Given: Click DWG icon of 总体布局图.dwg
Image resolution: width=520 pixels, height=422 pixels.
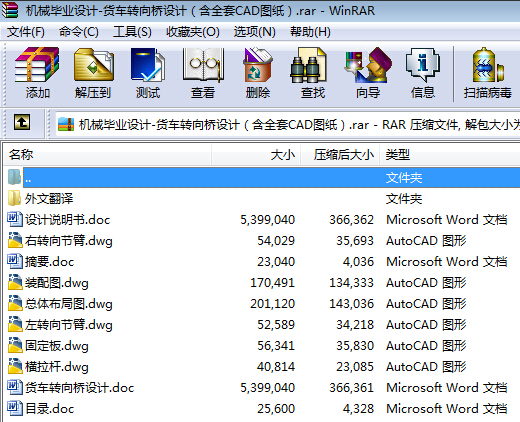Looking at the screenshot, I should pyautogui.click(x=15, y=303).
